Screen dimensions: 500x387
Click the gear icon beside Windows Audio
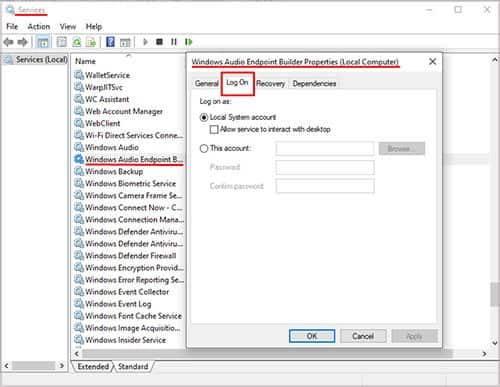tap(79, 147)
